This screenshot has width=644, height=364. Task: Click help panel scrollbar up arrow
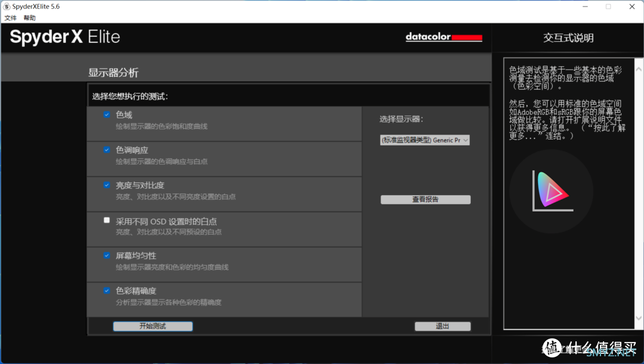(x=639, y=69)
